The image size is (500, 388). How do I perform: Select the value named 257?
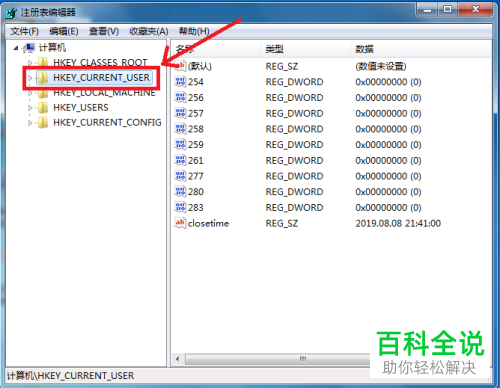[x=196, y=113]
